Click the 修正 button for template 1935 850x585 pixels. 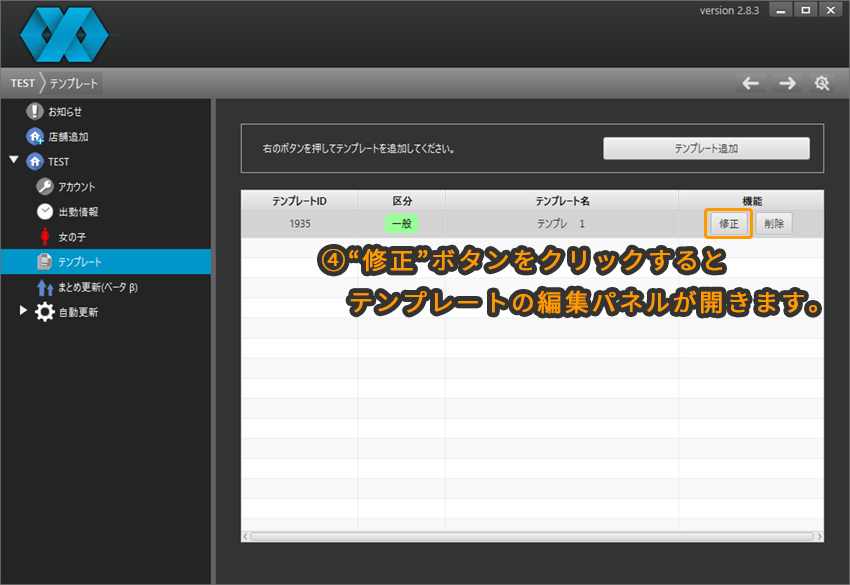pos(729,223)
